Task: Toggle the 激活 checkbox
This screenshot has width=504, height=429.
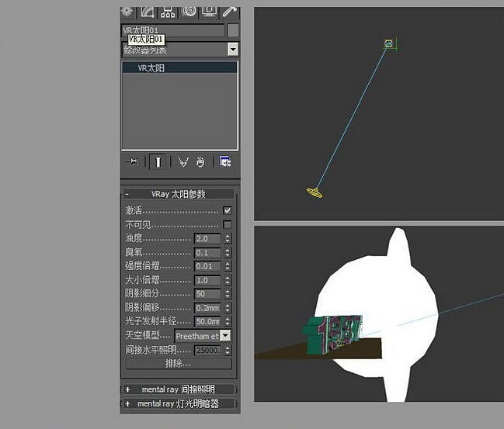Action: point(228,210)
